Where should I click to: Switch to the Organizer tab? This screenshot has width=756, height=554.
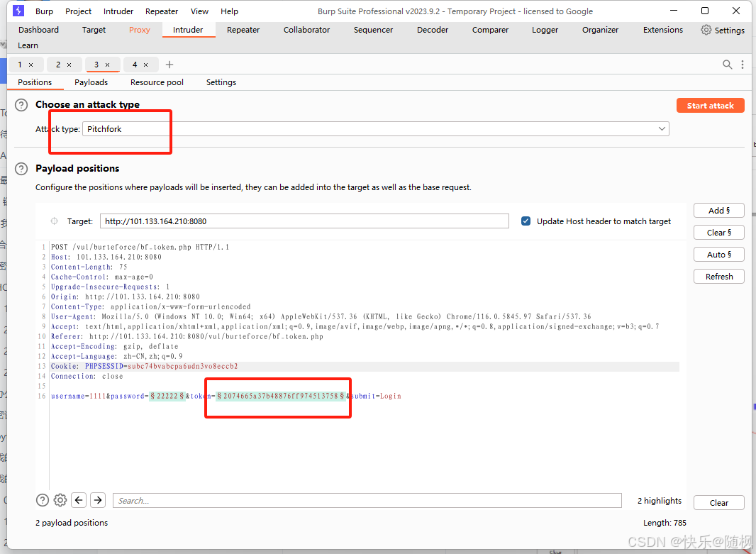[600, 30]
